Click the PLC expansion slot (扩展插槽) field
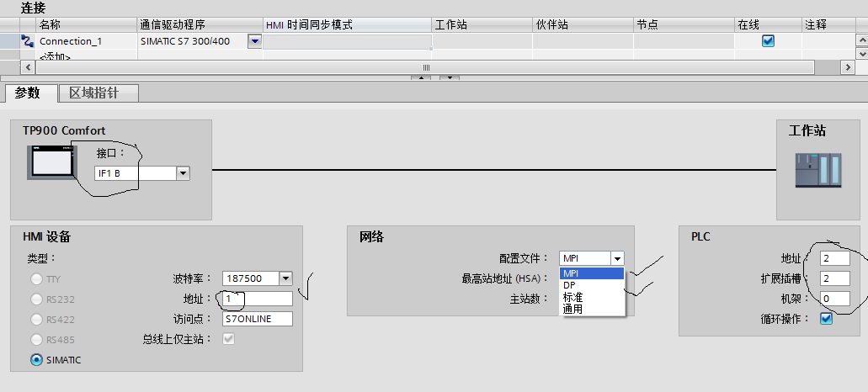 pos(835,278)
